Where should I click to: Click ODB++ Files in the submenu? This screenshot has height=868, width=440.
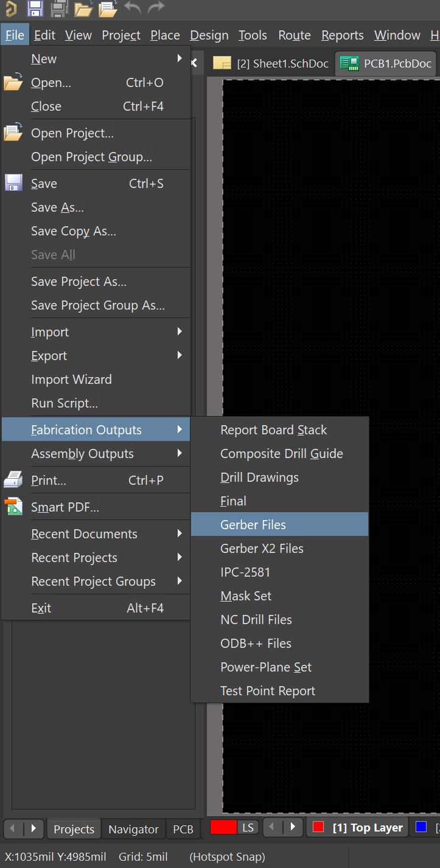coord(256,644)
